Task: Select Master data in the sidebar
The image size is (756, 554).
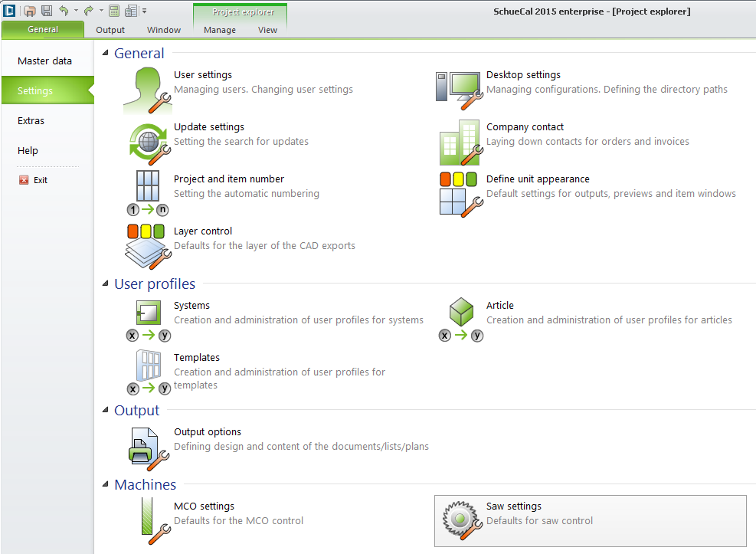Action: pyautogui.click(x=44, y=61)
